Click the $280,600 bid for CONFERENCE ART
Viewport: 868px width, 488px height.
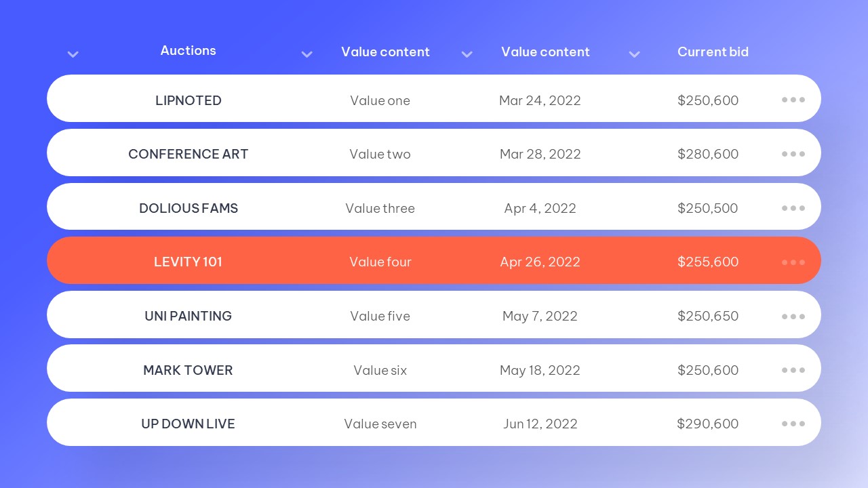708,155
